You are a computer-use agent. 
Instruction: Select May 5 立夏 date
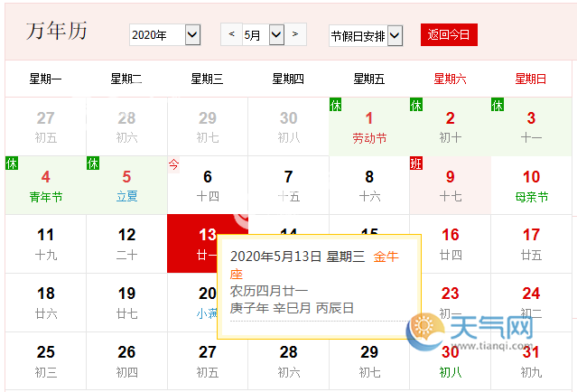(126, 185)
